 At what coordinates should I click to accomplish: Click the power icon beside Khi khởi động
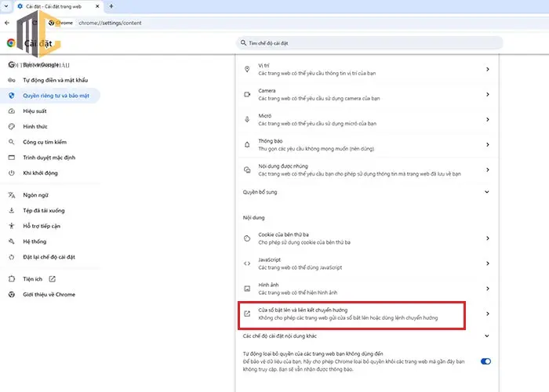(12, 173)
